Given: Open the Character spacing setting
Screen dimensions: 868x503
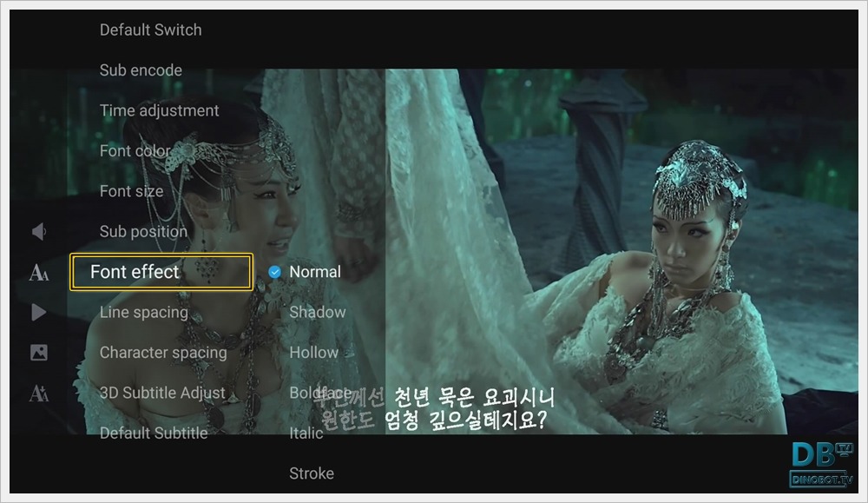Looking at the screenshot, I should click(x=163, y=353).
